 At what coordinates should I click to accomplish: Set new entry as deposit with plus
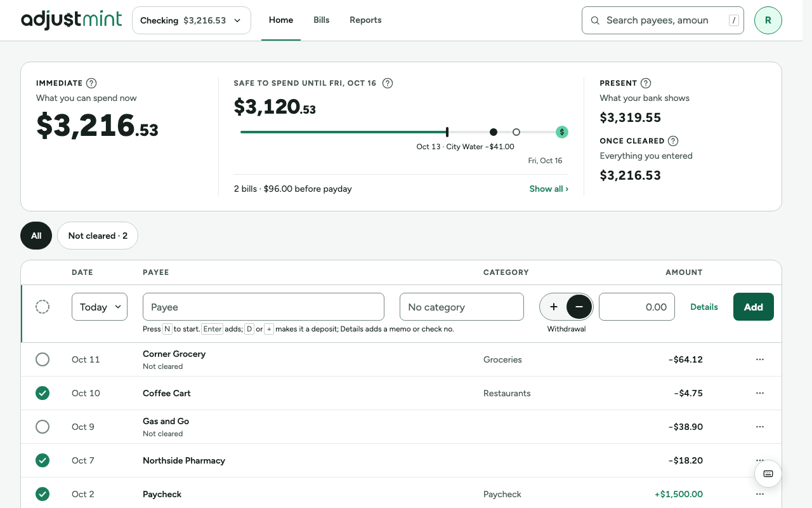click(554, 307)
